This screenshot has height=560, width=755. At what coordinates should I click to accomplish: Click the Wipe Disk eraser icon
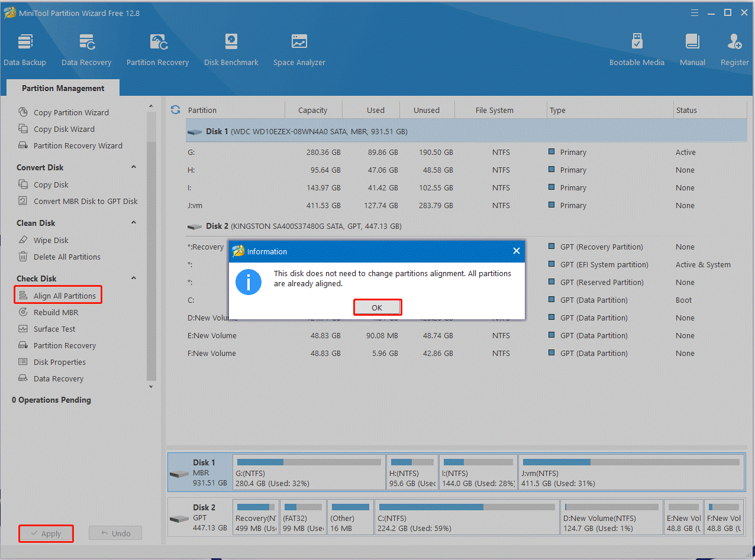pos(23,240)
